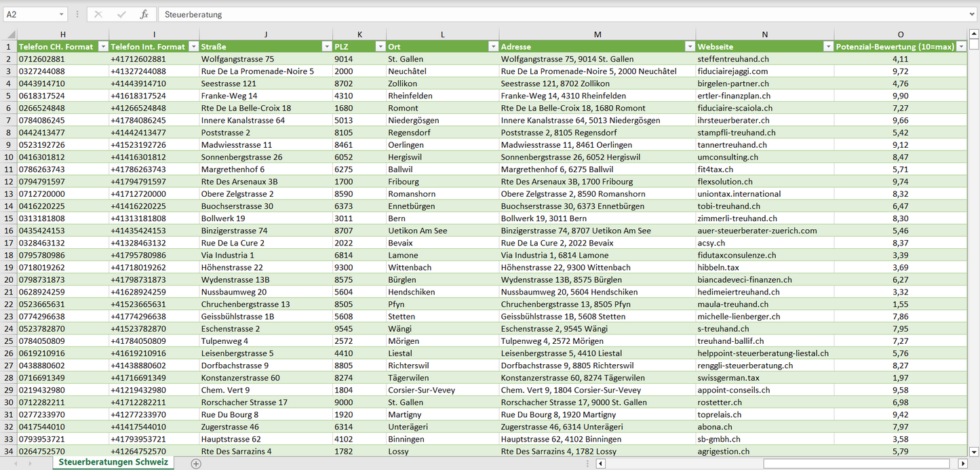Open the Potenzial-Bewertung filter dropdown
Viewport: 980px width, 470px height.
tap(961, 47)
